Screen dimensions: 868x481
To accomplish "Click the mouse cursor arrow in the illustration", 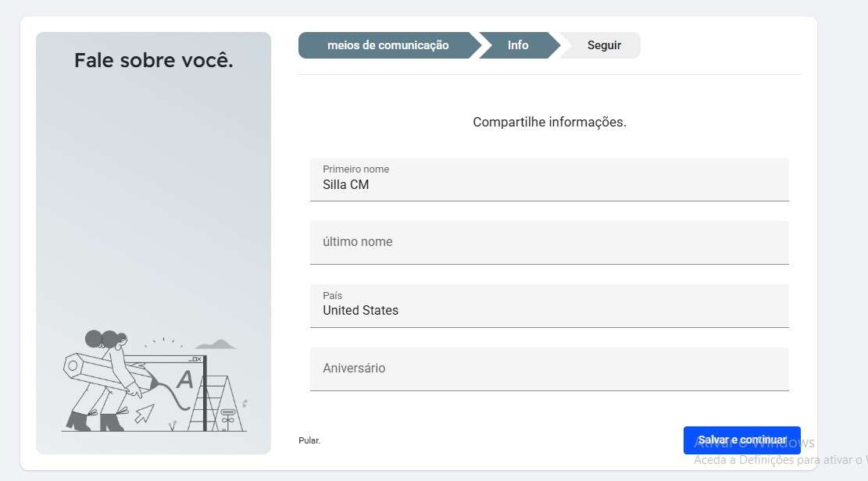I will [144, 413].
